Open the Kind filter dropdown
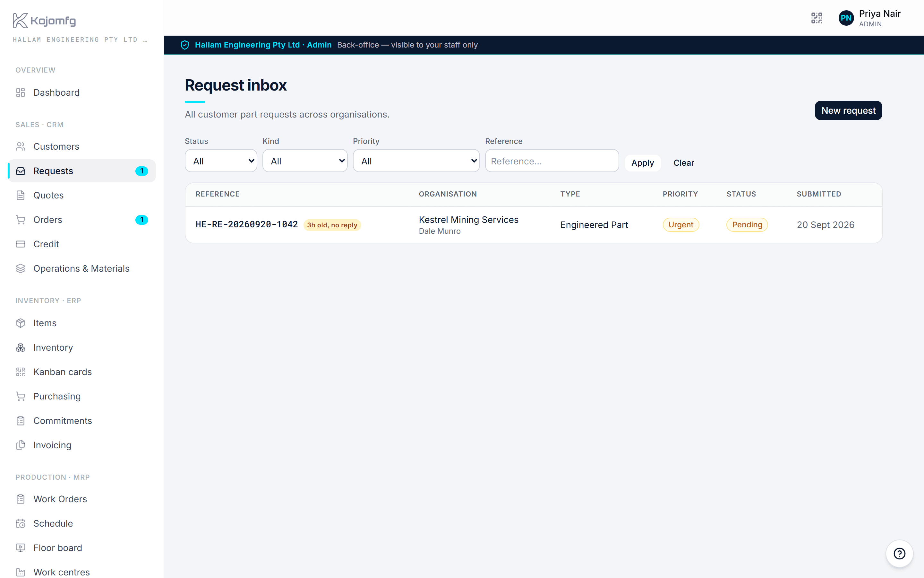Viewport: 924px width, 578px height. 305,161
